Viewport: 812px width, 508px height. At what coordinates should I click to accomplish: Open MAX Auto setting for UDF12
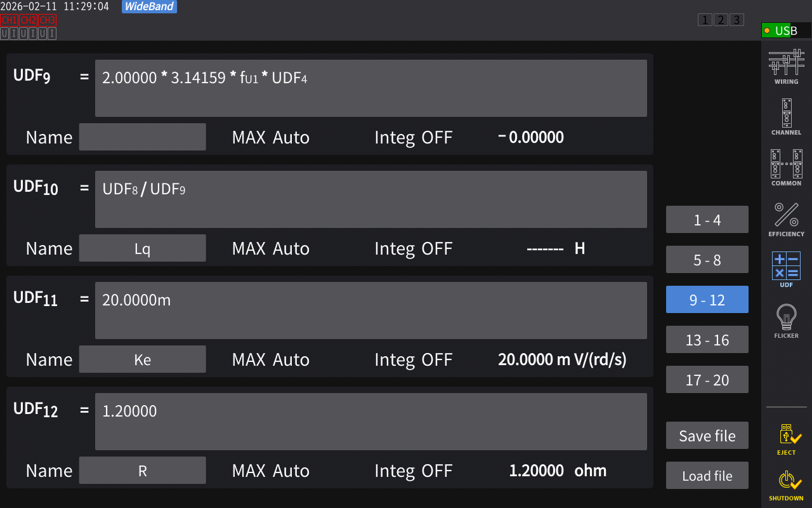[271, 471]
